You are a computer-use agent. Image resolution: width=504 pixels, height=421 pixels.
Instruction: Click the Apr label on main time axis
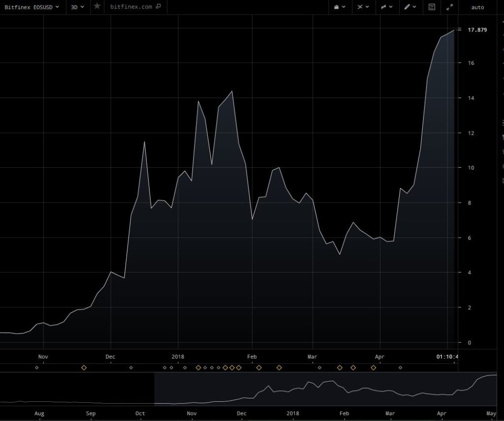coord(379,357)
